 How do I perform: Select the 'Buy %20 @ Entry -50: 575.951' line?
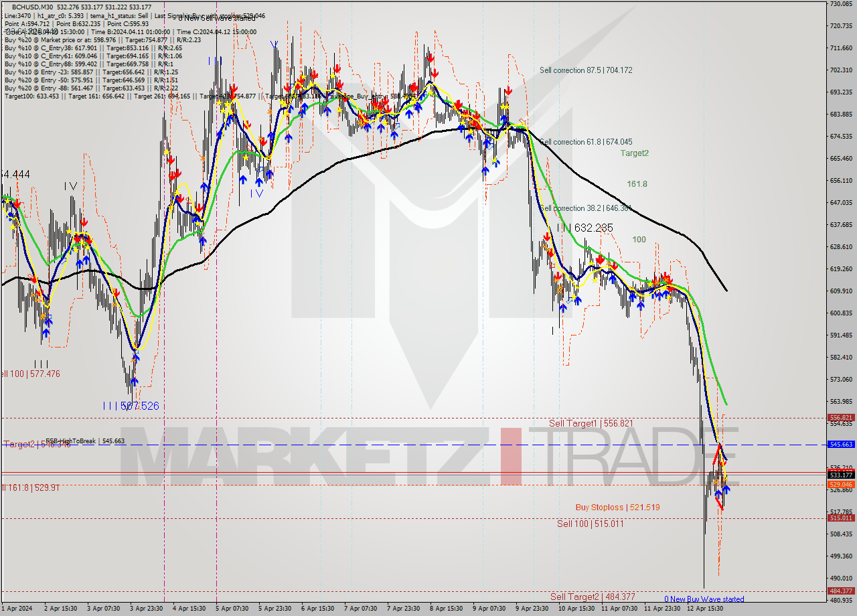click(91, 80)
